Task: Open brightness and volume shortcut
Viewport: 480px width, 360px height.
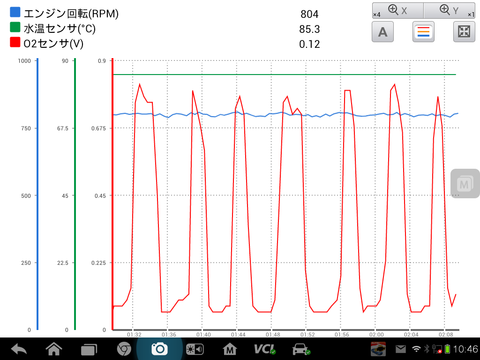Action: 195,349
